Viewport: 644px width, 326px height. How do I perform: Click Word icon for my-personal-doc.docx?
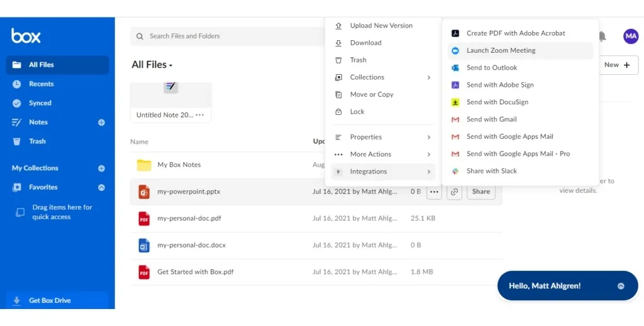[x=144, y=245]
